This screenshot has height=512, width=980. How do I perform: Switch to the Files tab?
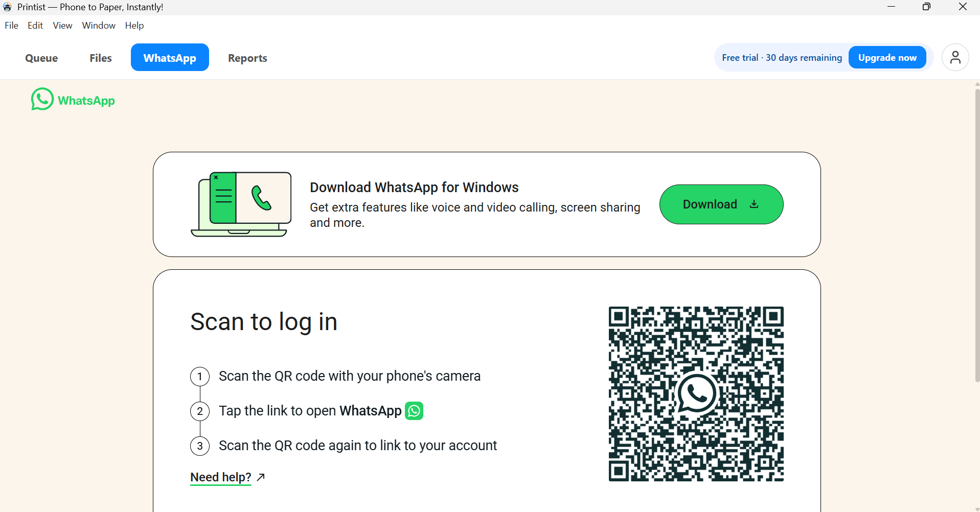[x=101, y=58]
